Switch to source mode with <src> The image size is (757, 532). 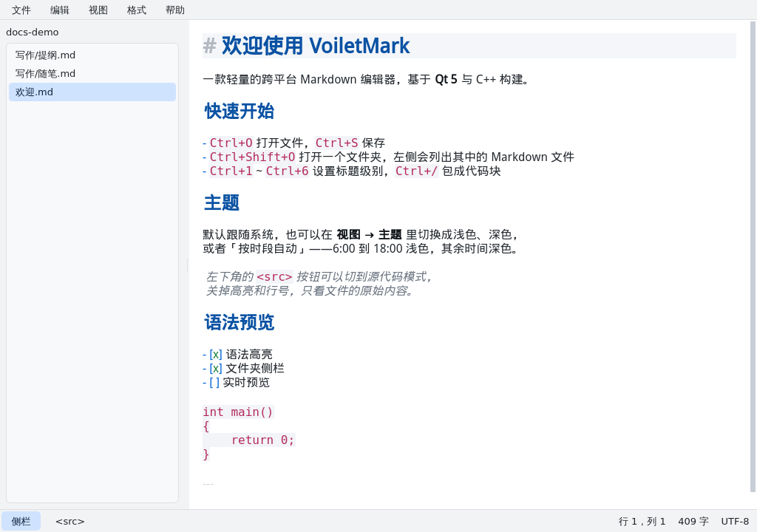click(x=70, y=522)
